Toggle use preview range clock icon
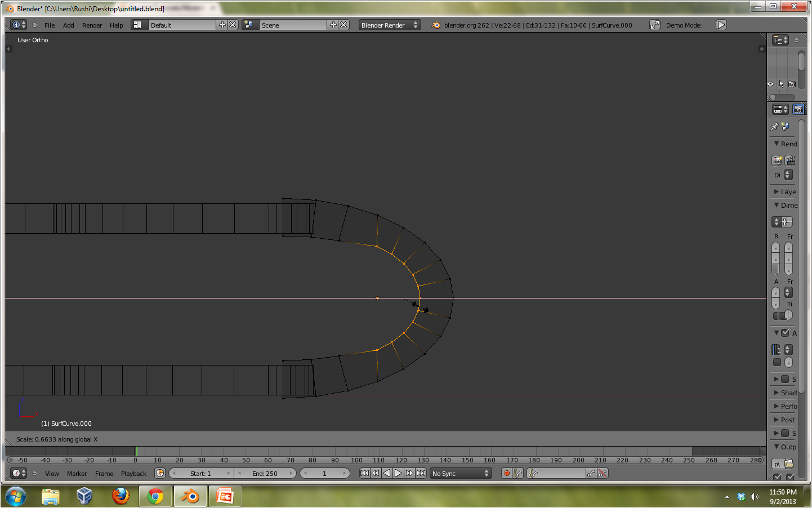 tap(160, 473)
